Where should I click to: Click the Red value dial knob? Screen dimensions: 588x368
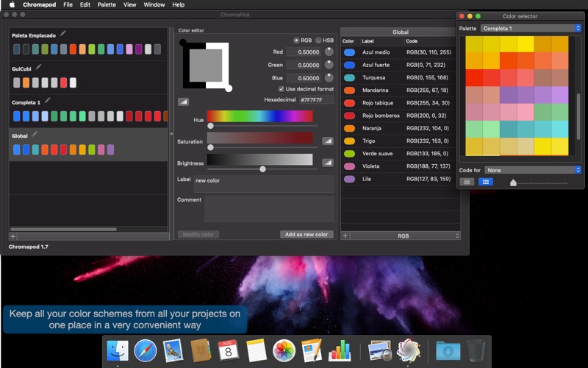[329, 52]
